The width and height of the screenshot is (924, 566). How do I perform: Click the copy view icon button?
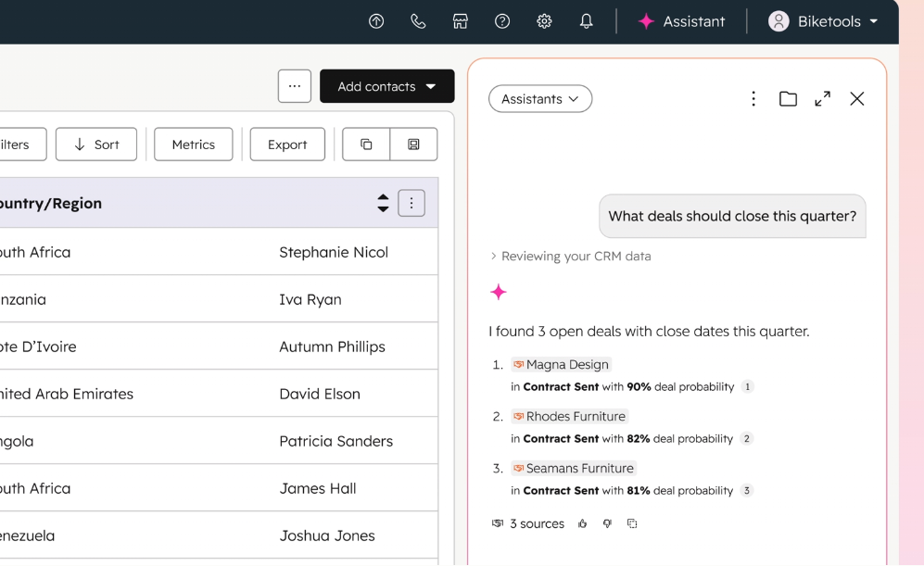(366, 145)
